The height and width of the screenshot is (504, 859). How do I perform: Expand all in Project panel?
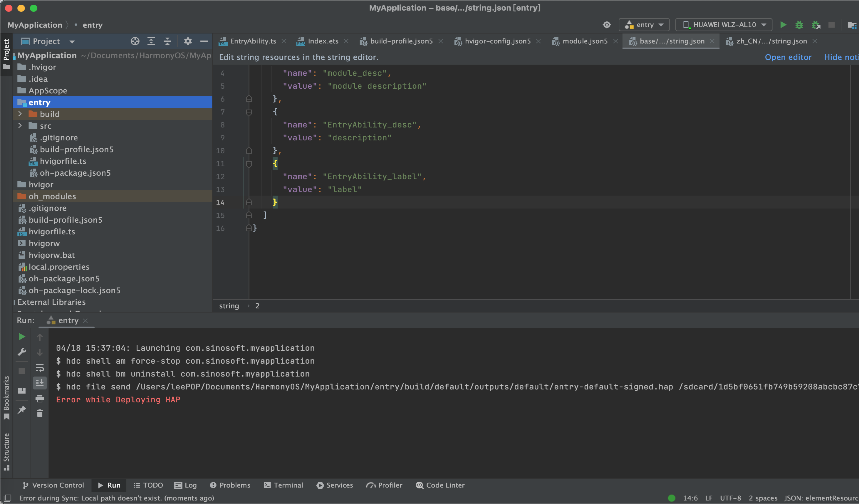coord(151,41)
